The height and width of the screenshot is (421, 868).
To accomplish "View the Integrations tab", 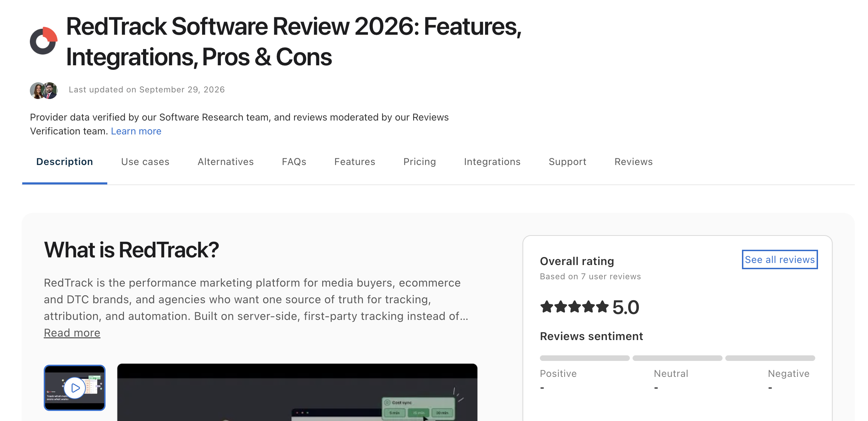I will tap(492, 162).
